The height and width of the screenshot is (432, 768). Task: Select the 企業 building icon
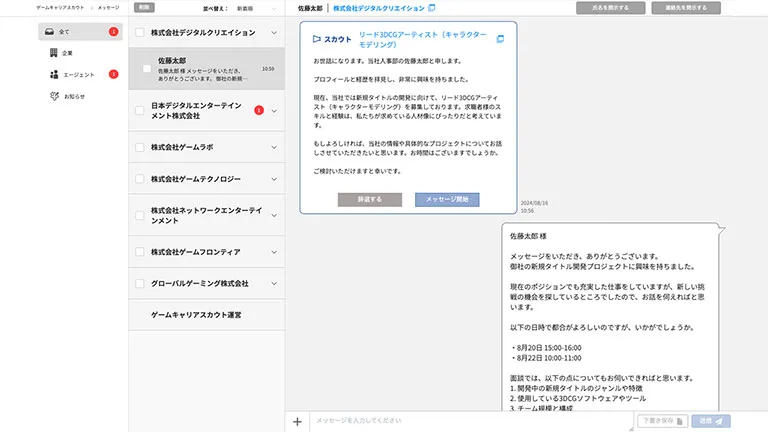pyautogui.click(x=53, y=53)
